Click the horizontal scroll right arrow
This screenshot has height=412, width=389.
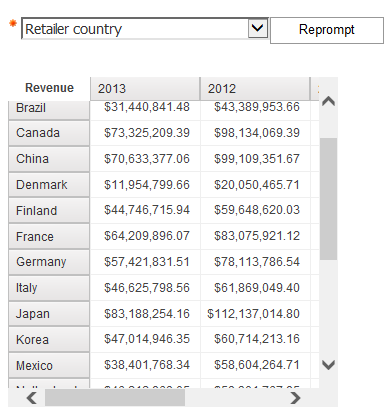[x=295, y=398]
